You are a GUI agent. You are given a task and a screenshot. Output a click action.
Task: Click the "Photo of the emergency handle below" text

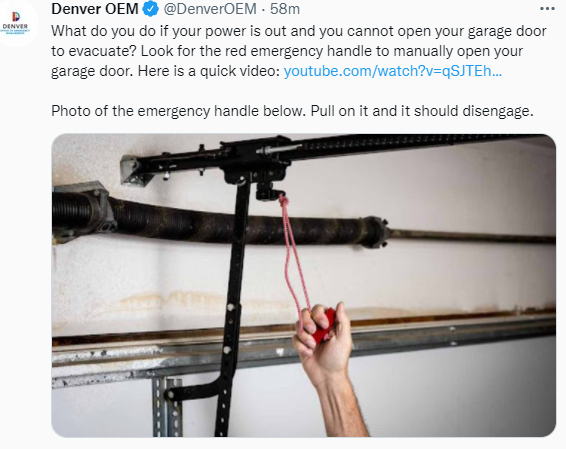pyautogui.click(x=178, y=111)
